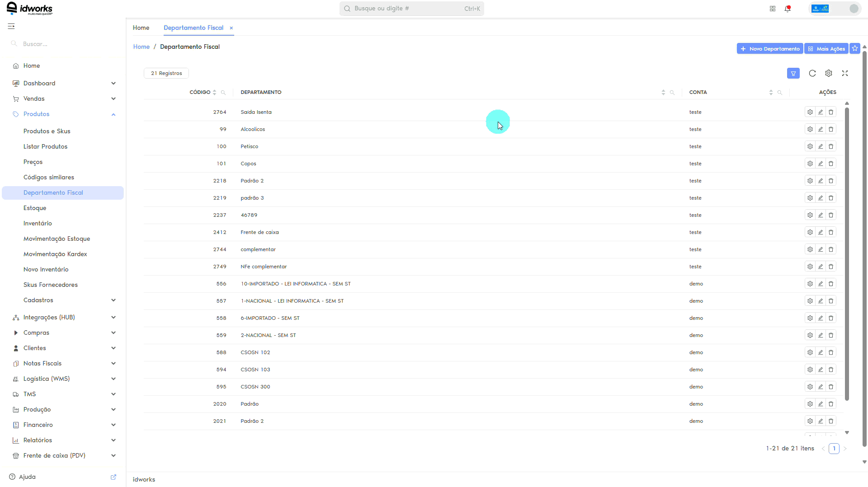Open table settings gear icon

[829, 73]
